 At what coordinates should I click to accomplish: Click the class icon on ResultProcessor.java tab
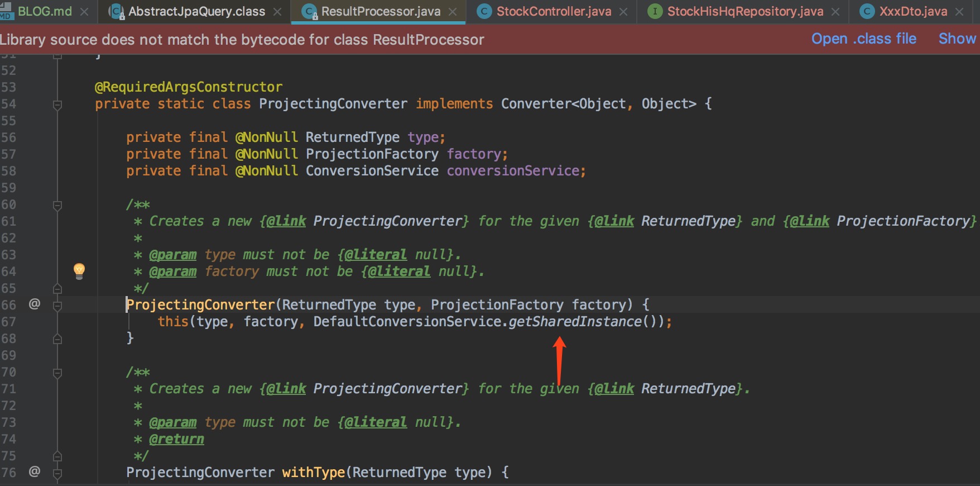point(310,12)
